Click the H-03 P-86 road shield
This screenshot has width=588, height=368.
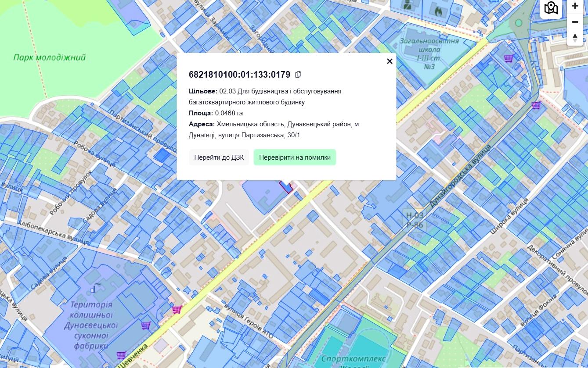click(415, 220)
